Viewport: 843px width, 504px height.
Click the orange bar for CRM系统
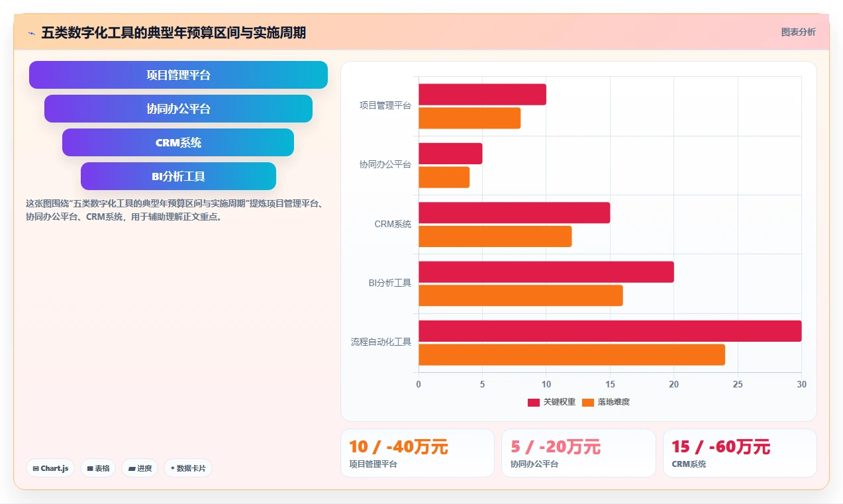click(495, 236)
